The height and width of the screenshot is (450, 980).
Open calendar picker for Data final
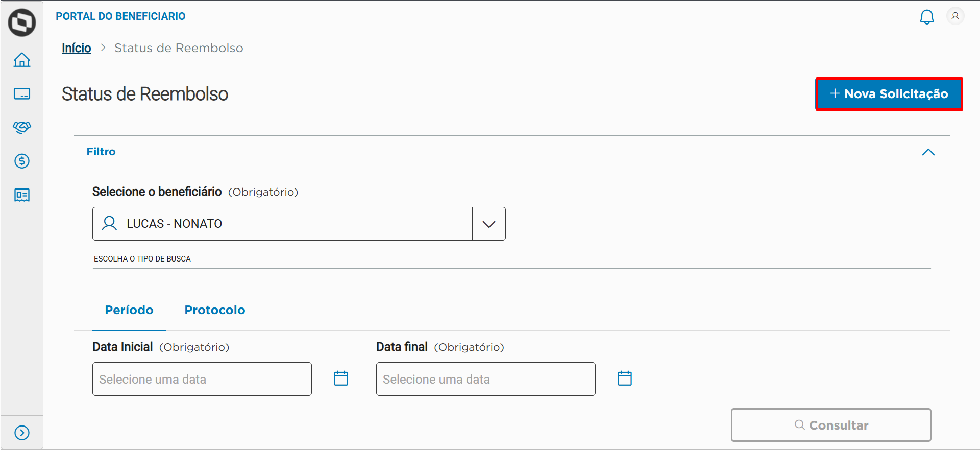625,378
